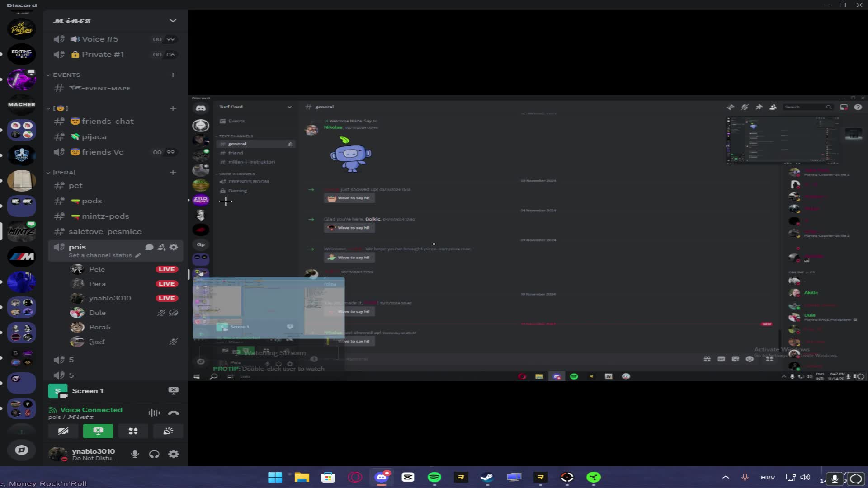Toggle the screen share button

tap(98, 431)
